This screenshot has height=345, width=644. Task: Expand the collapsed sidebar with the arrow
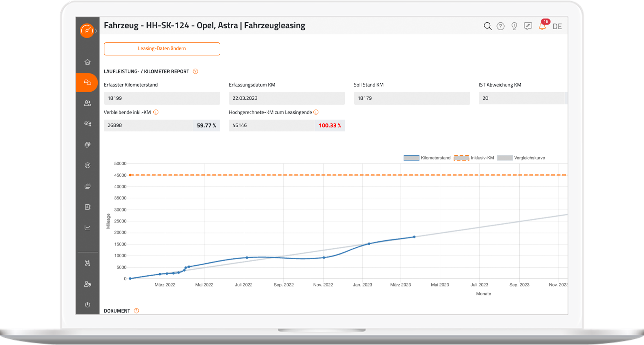pyautogui.click(x=96, y=30)
